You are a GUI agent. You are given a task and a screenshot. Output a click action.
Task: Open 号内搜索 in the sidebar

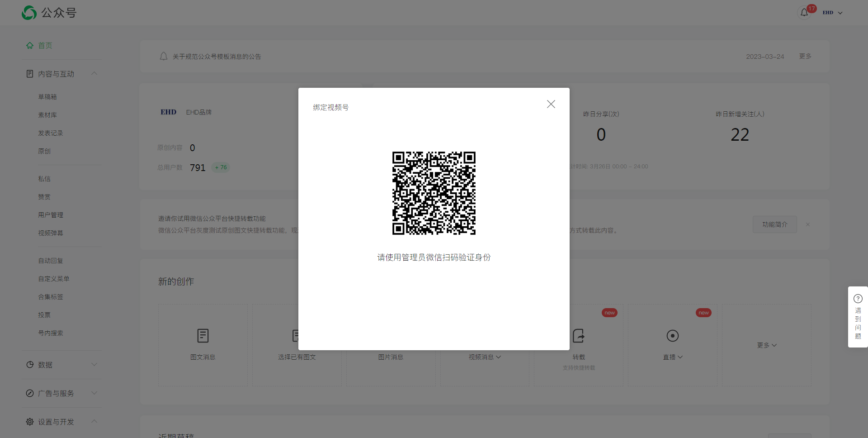click(x=51, y=333)
